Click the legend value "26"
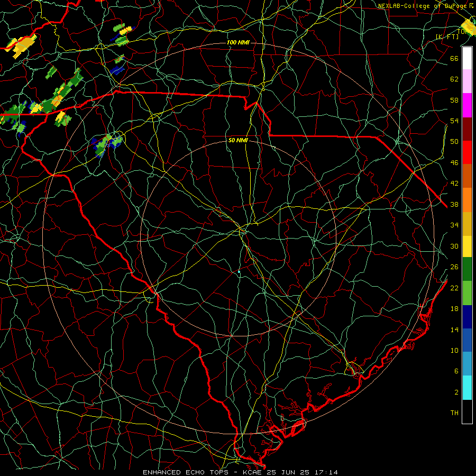 tap(454, 267)
